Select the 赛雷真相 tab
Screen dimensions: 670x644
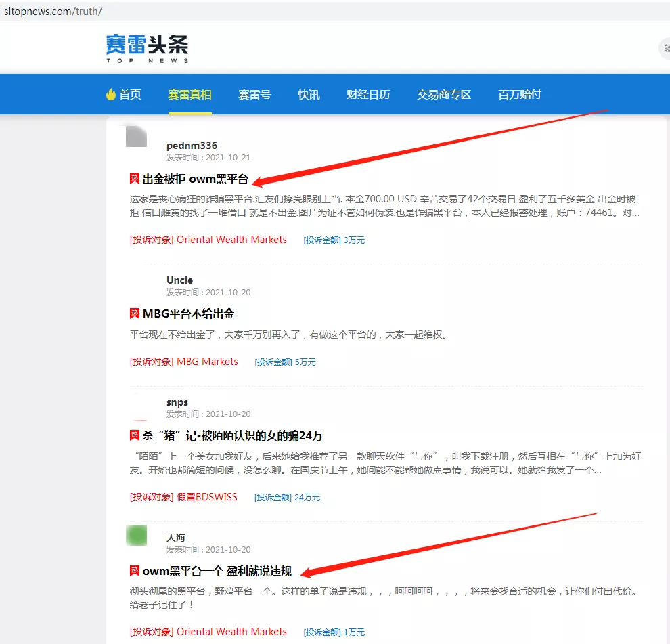pos(189,95)
